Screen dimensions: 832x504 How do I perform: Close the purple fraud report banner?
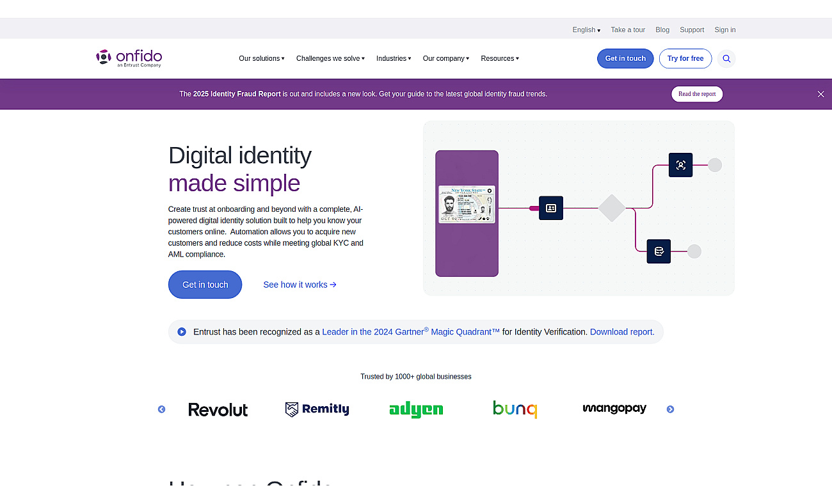tap(820, 94)
